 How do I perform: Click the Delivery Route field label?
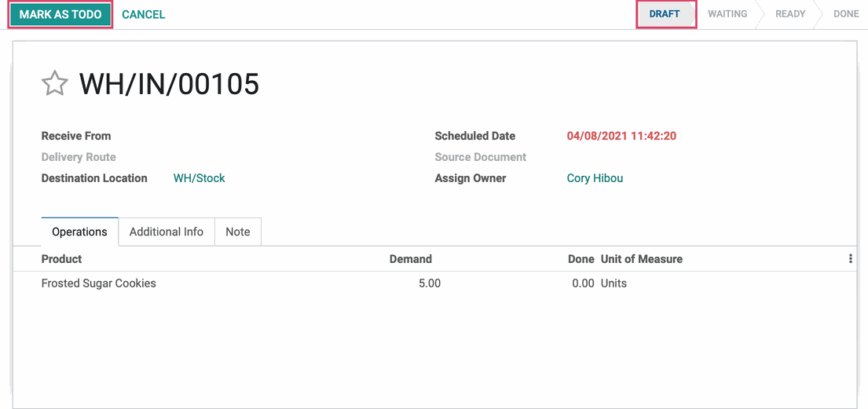(79, 157)
